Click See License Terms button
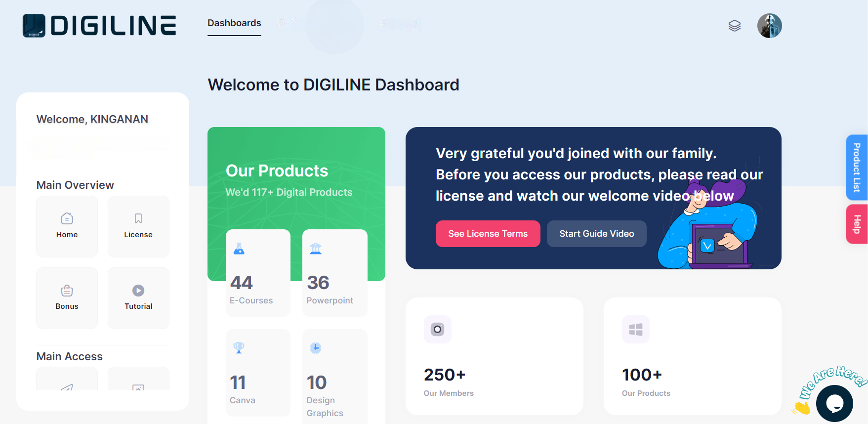The height and width of the screenshot is (424, 868). [x=488, y=234]
